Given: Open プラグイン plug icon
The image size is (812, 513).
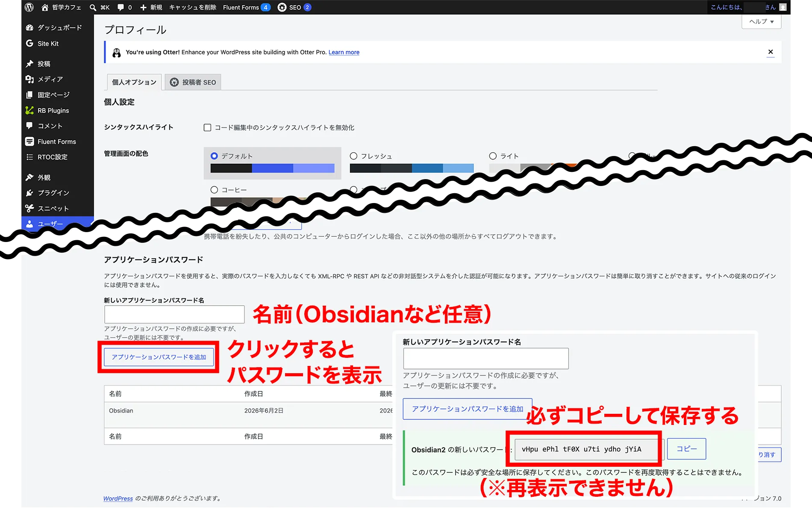Looking at the screenshot, I should tap(29, 193).
